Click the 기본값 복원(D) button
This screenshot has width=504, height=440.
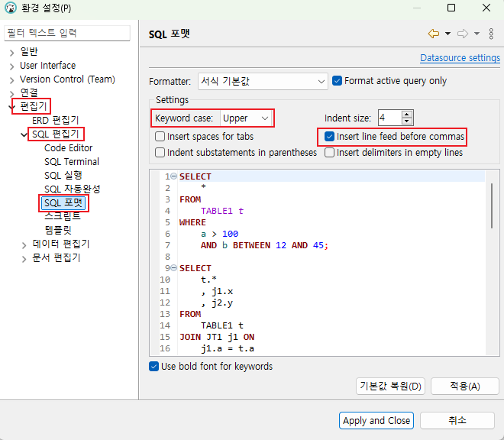[x=390, y=386]
